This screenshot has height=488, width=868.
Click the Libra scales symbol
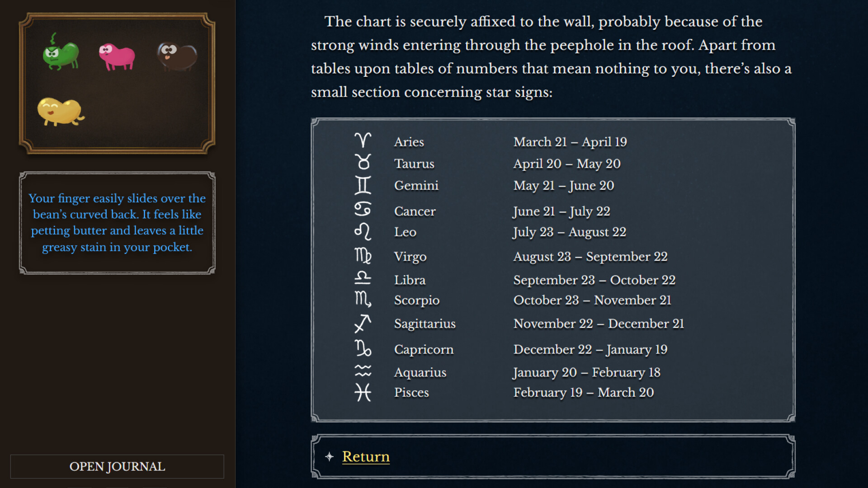click(363, 278)
